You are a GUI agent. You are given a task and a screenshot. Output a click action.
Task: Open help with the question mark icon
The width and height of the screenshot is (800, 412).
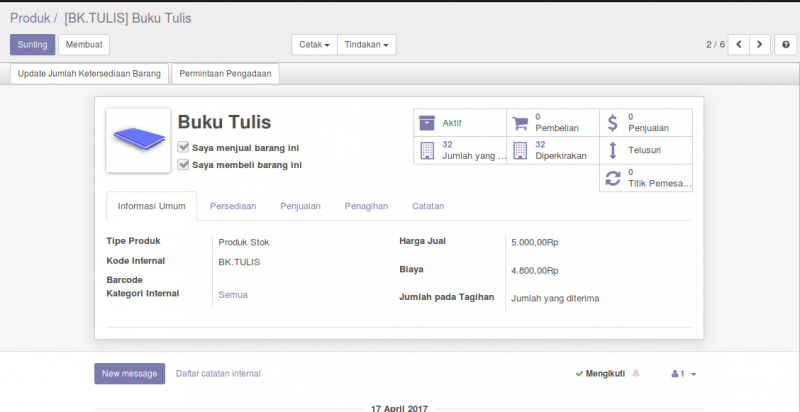(786, 45)
